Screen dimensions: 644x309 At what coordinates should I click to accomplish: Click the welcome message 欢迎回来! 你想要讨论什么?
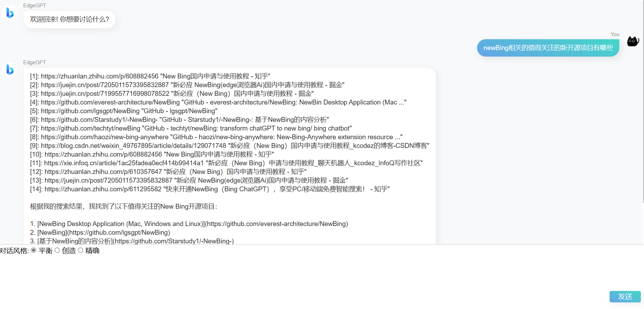[x=70, y=19]
